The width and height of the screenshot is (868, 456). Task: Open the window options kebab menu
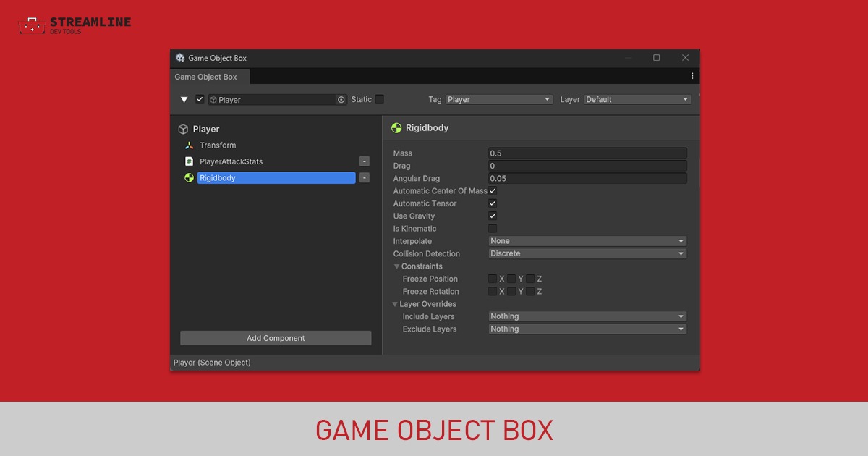pyautogui.click(x=692, y=75)
